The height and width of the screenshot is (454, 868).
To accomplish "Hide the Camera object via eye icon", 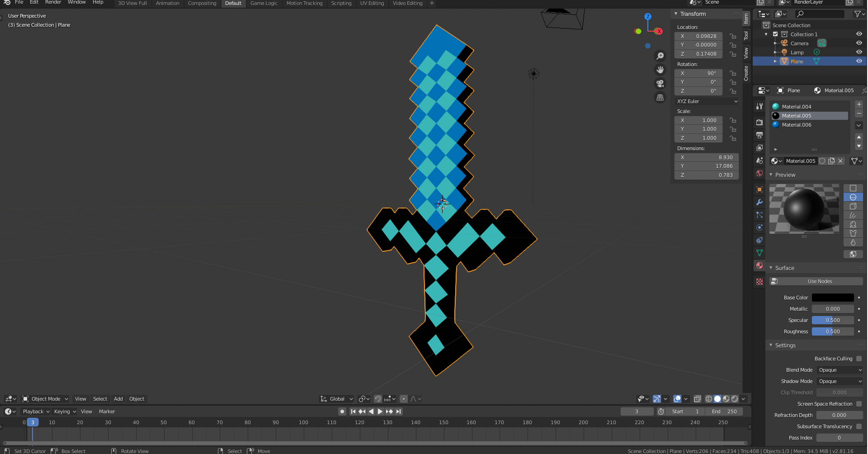I will (x=859, y=43).
